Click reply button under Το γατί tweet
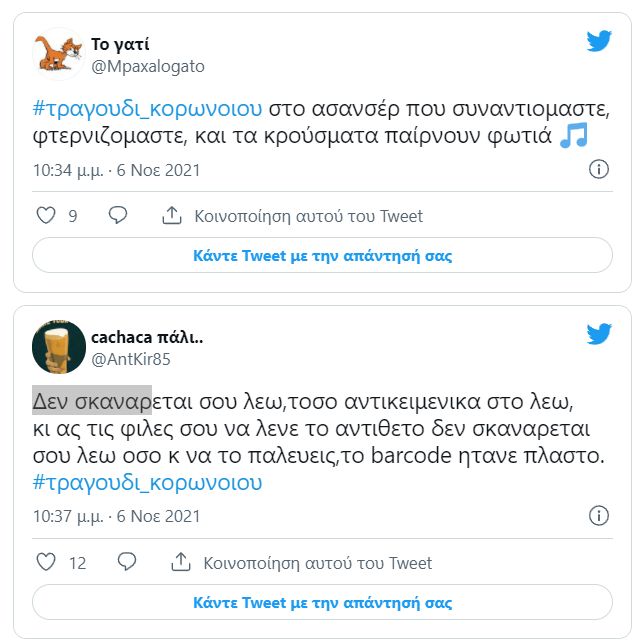This screenshot has height=644, width=635. tap(322, 256)
